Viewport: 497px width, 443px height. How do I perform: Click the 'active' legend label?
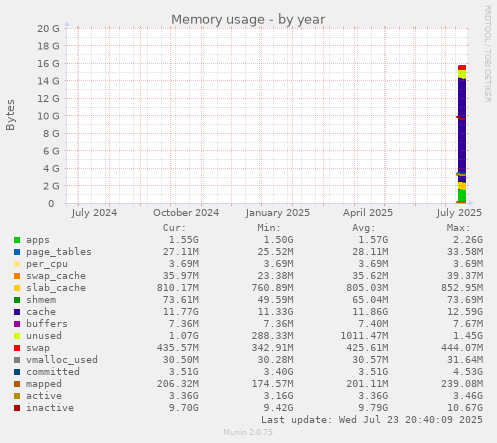point(44,396)
